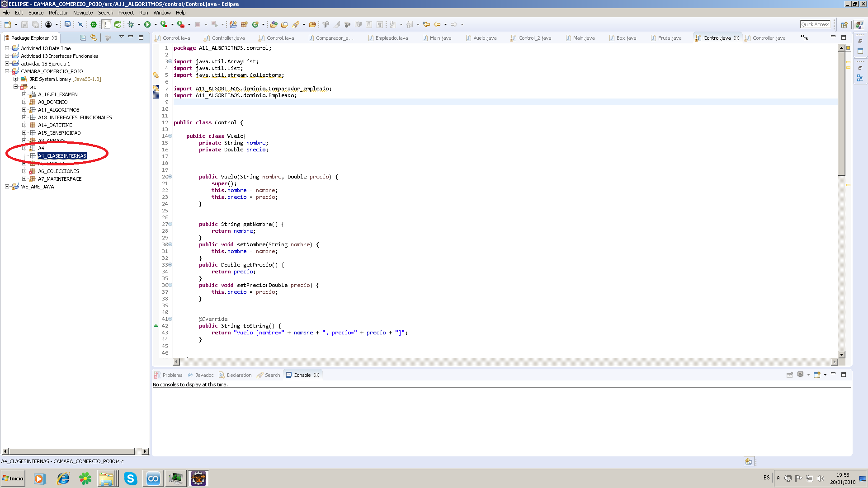Open the Problems view tab
The image size is (868, 488).
pyautogui.click(x=172, y=375)
